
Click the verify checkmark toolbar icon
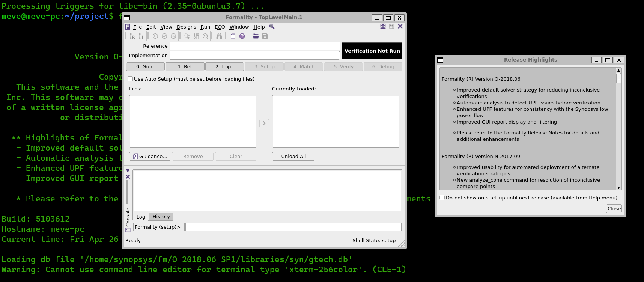click(164, 36)
